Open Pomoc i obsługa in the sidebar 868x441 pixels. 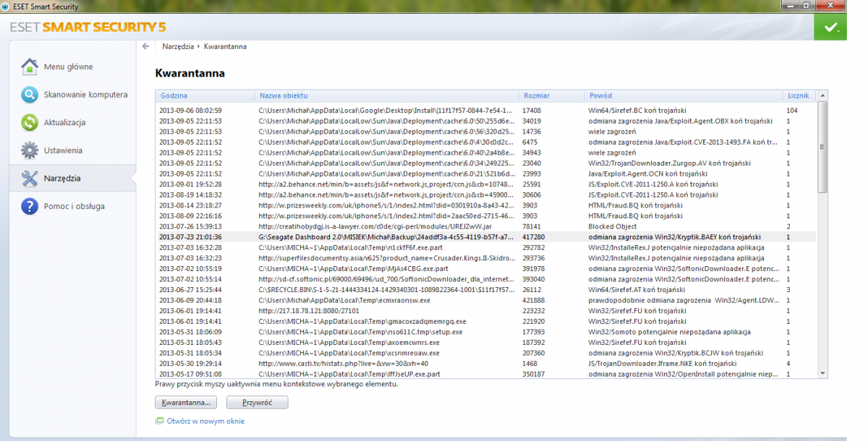coord(72,206)
